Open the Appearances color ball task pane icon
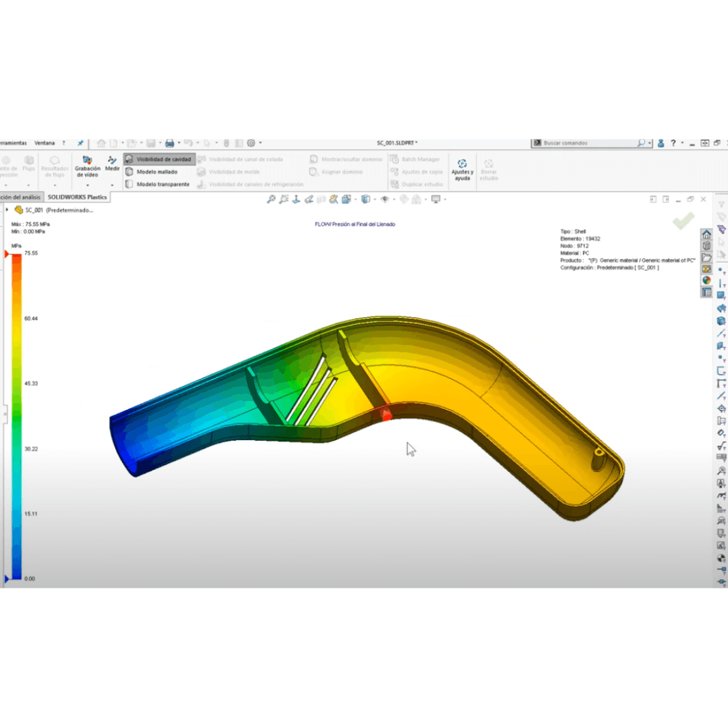Viewport: 728px width, 728px height. pyautogui.click(x=706, y=280)
